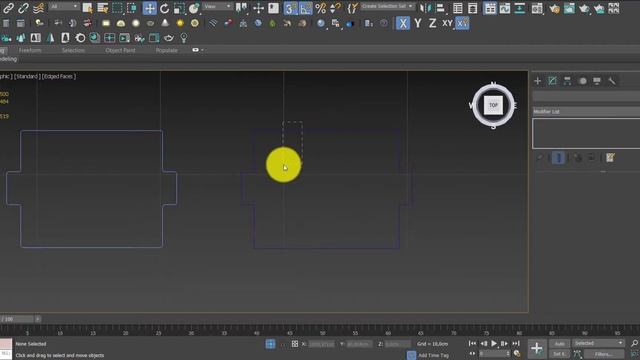The width and height of the screenshot is (640, 360).
Task: Go to animation end frame
Action: coord(516,344)
